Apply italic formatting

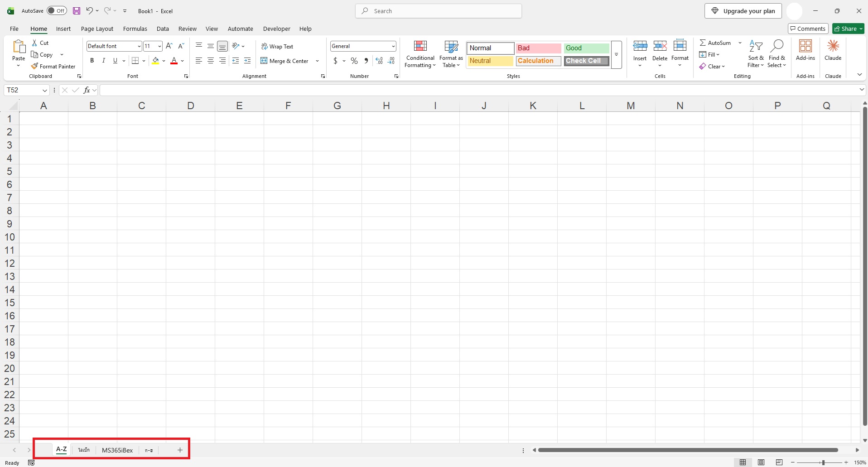[x=104, y=61]
